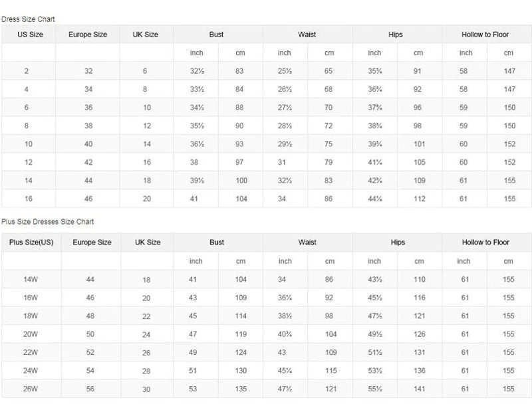Click the Dress Size Chart title text
This screenshot has width=532, height=408.
click(x=28, y=19)
